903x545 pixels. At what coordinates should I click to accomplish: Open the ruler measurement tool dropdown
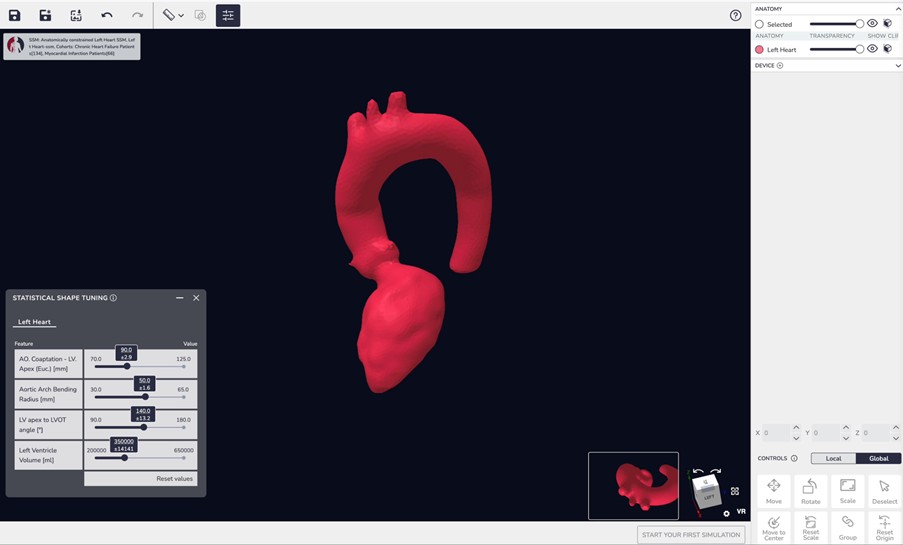(173, 15)
